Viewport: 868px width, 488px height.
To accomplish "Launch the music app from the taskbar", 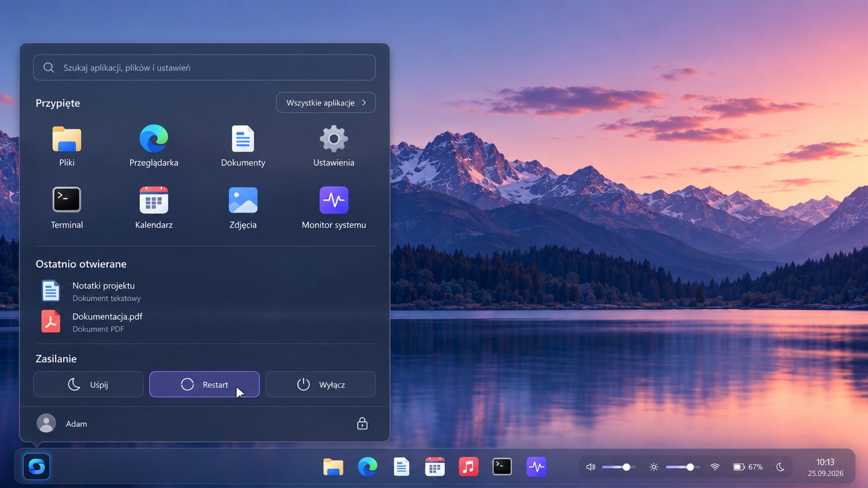I will 469,466.
